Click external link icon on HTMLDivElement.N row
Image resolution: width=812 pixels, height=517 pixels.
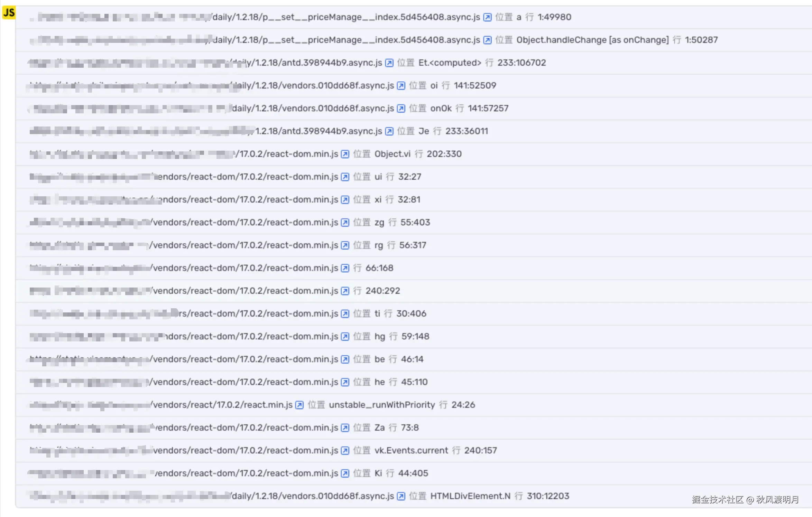click(x=401, y=496)
